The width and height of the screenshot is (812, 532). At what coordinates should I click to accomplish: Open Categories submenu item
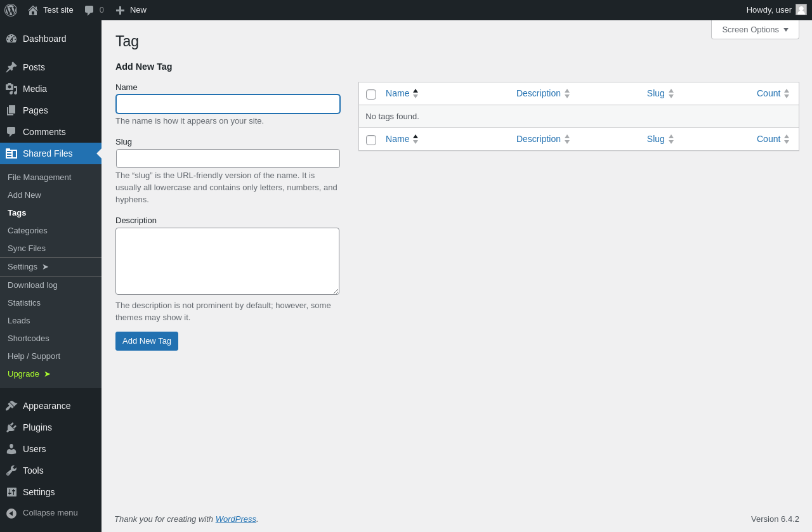point(27,231)
